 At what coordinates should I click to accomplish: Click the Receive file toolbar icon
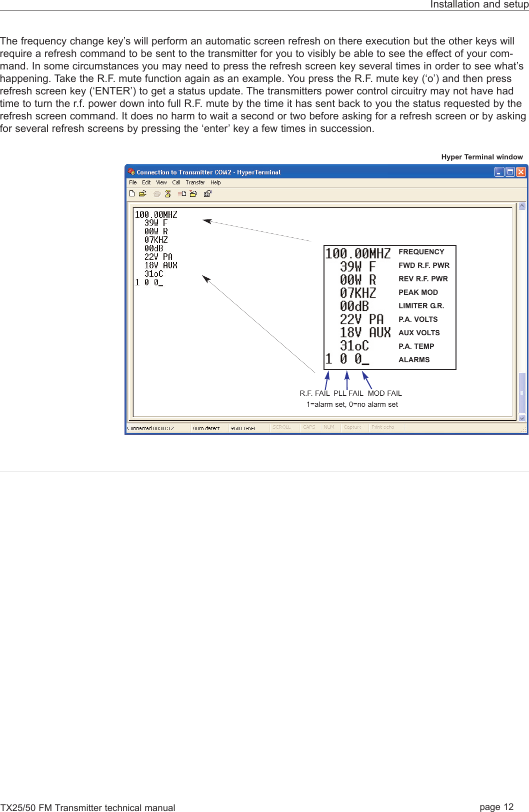point(193,193)
